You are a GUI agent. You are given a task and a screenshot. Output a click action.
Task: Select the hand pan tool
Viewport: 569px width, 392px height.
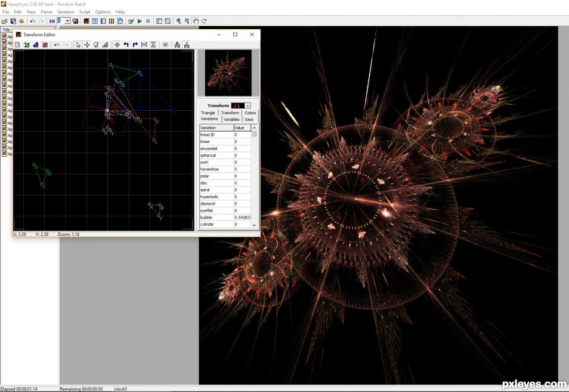[196, 21]
